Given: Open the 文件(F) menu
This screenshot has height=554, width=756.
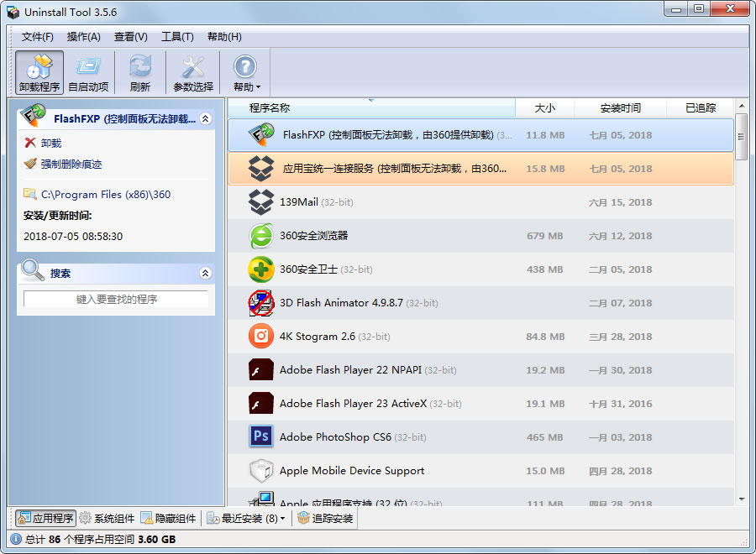Looking at the screenshot, I should click(x=37, y=37).
